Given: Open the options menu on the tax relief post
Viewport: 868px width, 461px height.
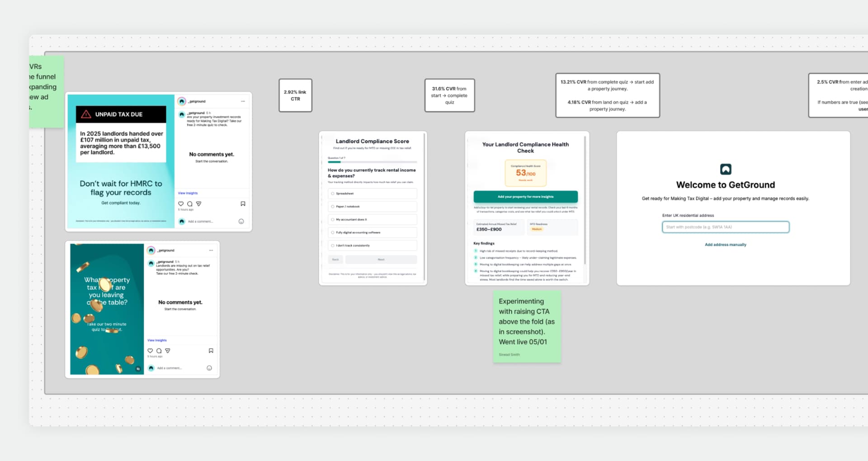Looking at the screenshot, I should 211,250.
